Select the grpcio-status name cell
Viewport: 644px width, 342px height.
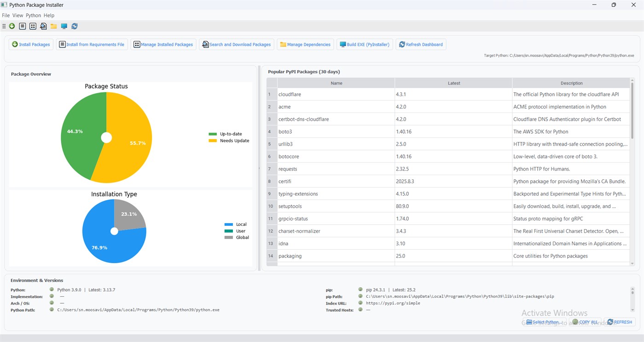[x=336, y=218]
